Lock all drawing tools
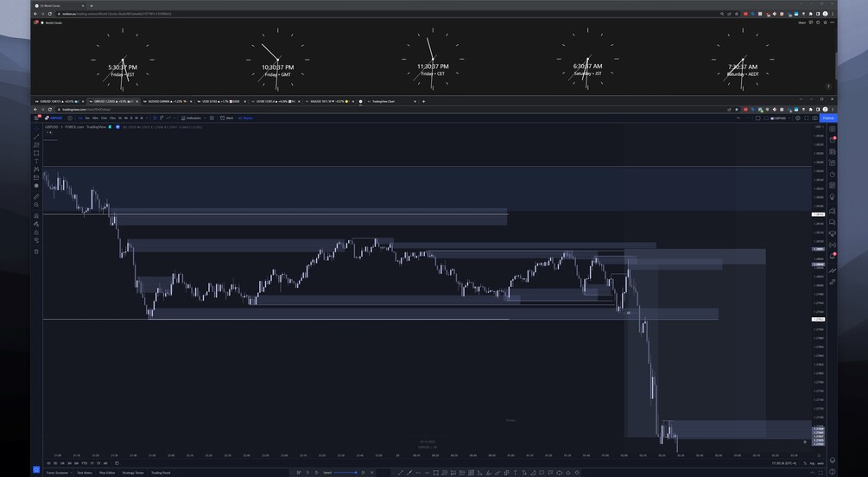Viewport: 868px width, 477px height. coord(36,232)
